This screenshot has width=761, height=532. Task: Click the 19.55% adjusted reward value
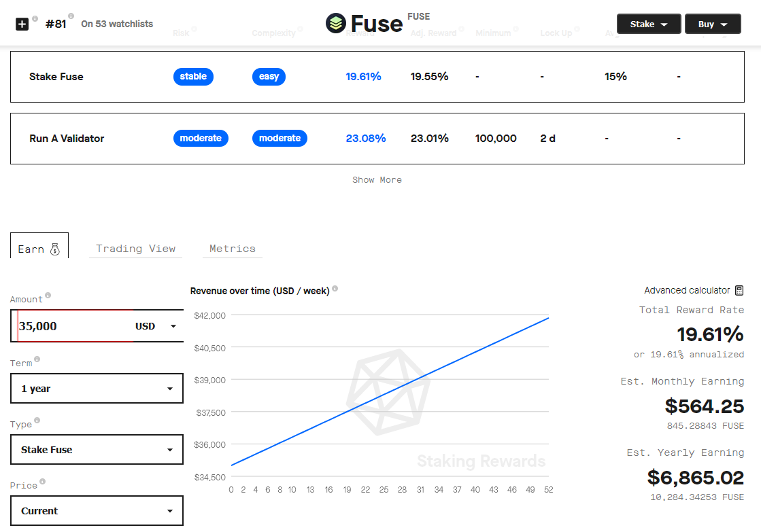coord(430,77)
